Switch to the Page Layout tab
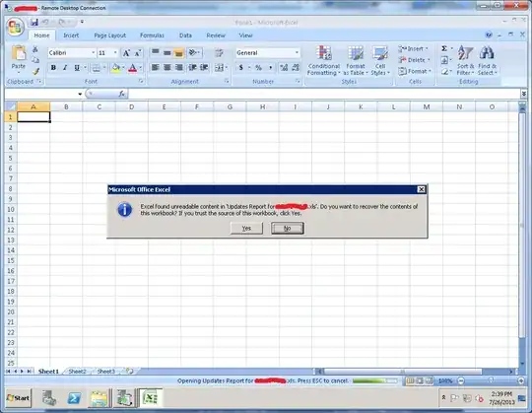 110,35
